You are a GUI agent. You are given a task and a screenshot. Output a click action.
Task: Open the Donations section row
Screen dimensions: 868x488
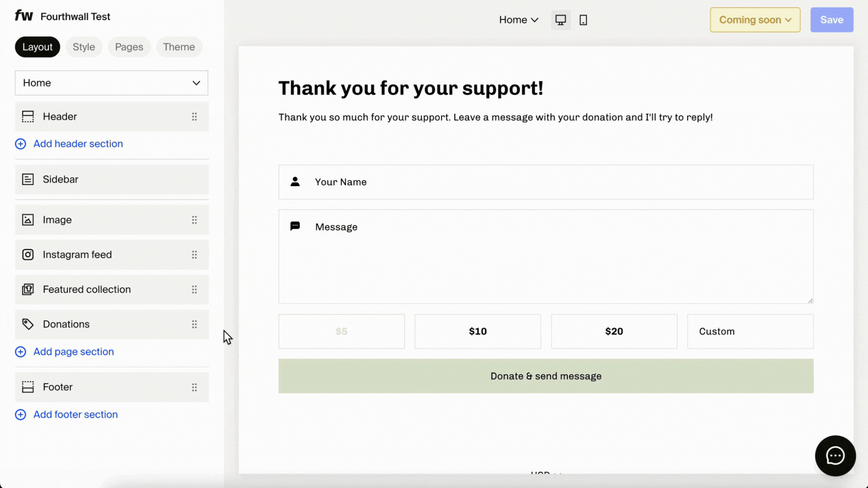pyautogui.click(x=112, y=324)
